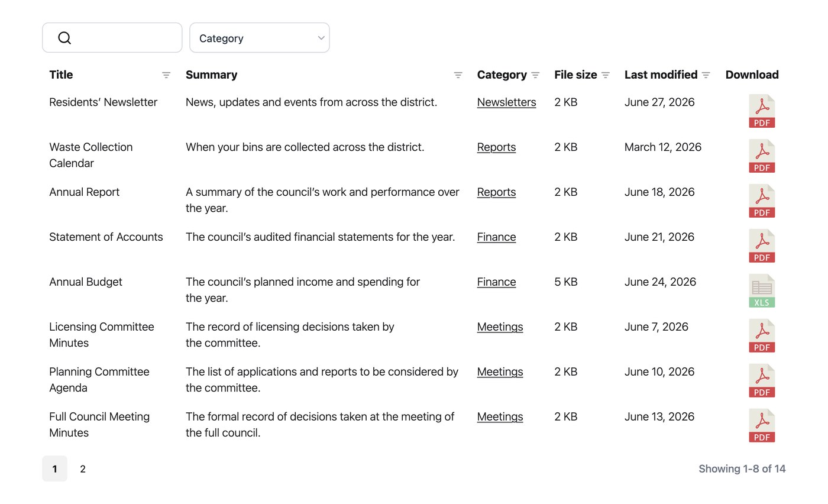
Task: Go to page 2 of results
Action: coord(83,469)
